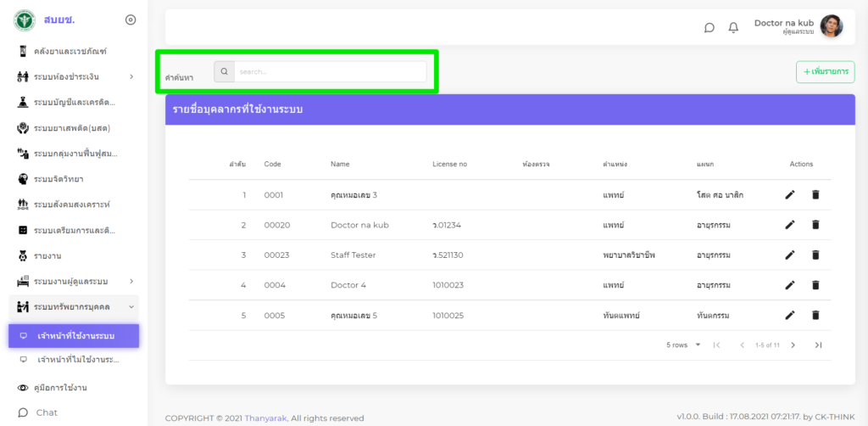This screenshot has width=868, height=426.
Task: Jump to the last page of the table
Action: 818,345
